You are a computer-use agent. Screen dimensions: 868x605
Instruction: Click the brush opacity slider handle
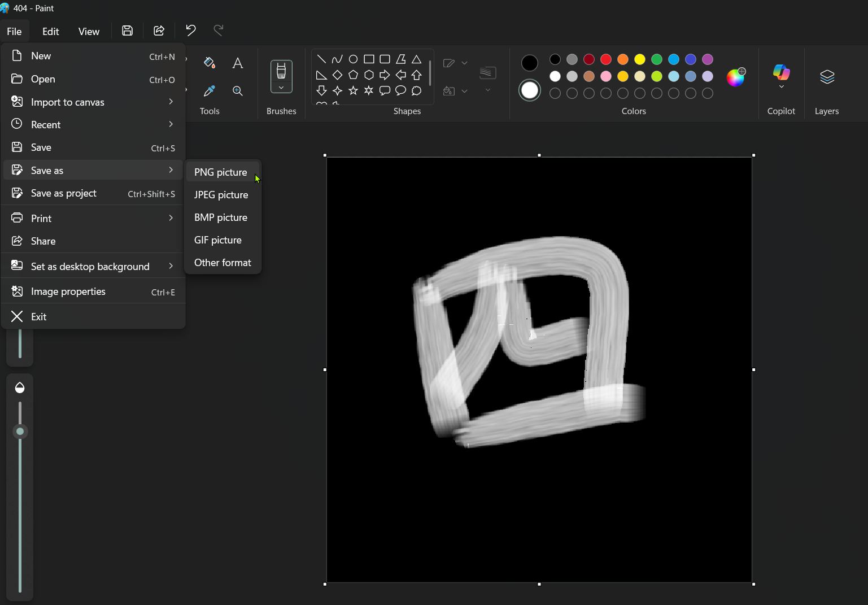[x=20, y=432]
